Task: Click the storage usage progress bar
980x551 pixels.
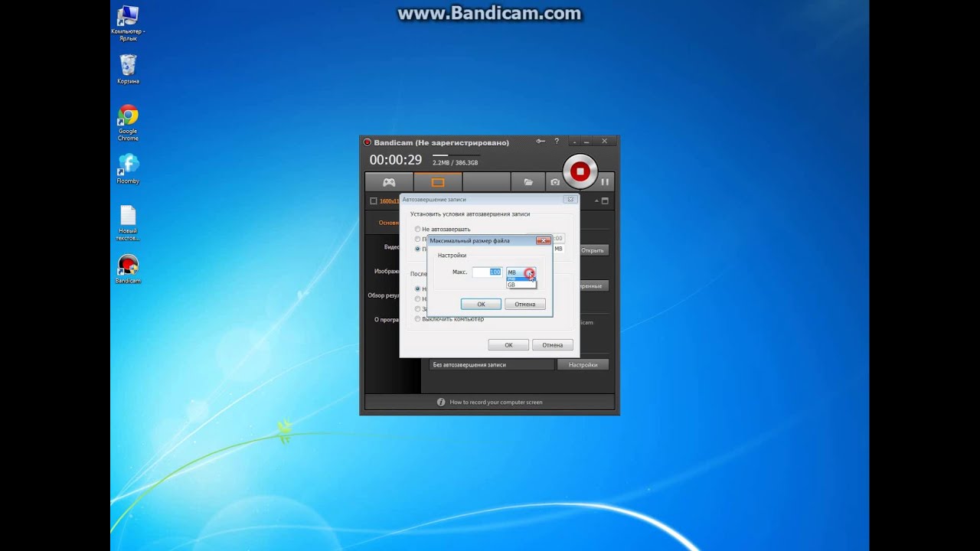Action: pyautogui.click(x=455, y=155)
